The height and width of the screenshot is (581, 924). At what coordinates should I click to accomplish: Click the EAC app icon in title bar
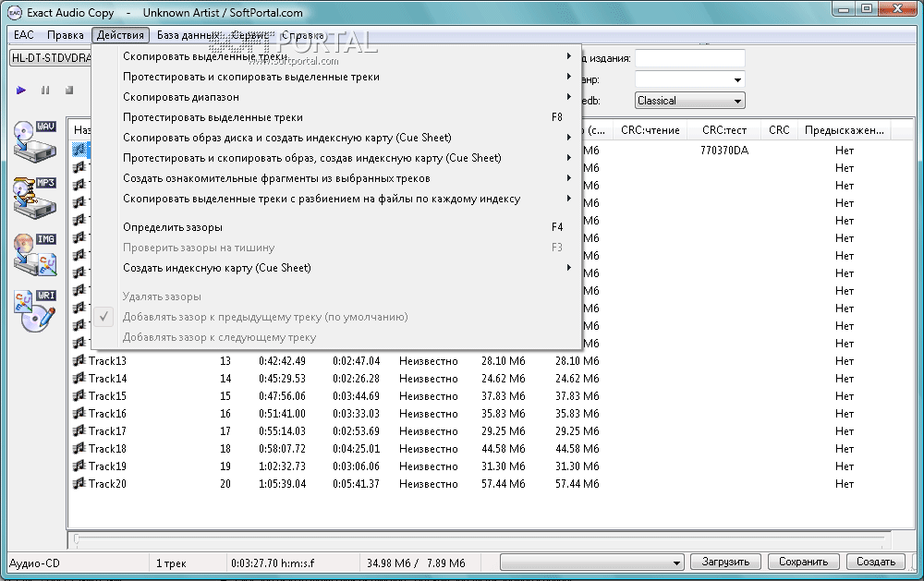click(x=15, y=12)
